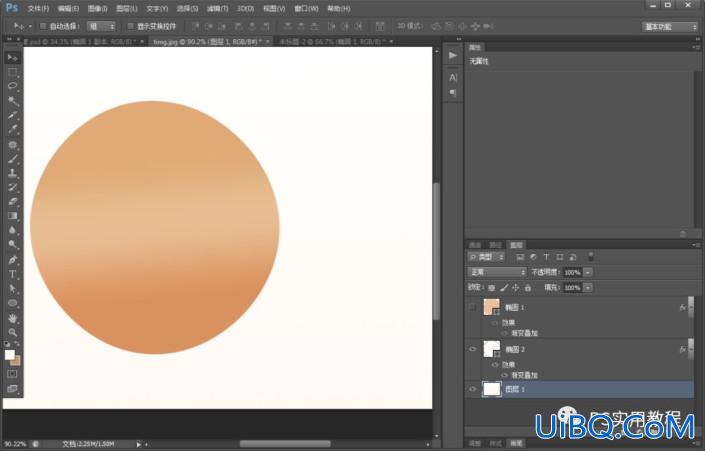Enable the 自动选择 checkbox

[43, 27]
